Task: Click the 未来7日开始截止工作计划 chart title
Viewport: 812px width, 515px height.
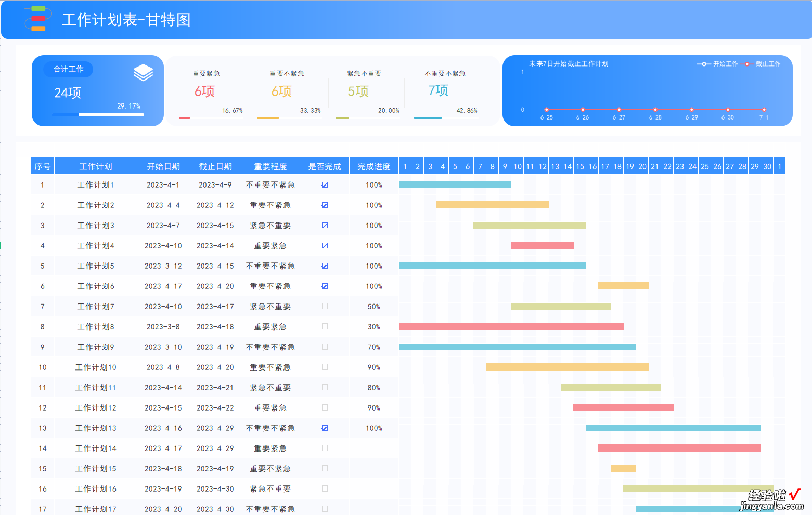Action: (x=569, y=64)
